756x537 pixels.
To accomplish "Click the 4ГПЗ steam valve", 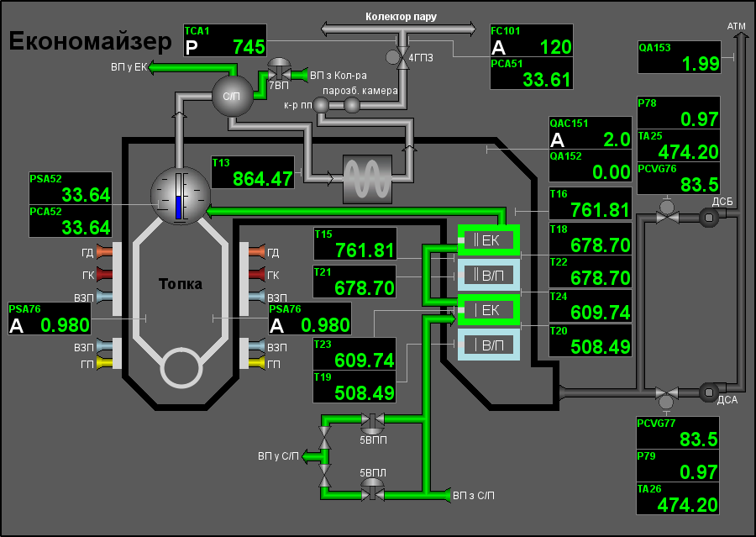I will tap(399, 57).
